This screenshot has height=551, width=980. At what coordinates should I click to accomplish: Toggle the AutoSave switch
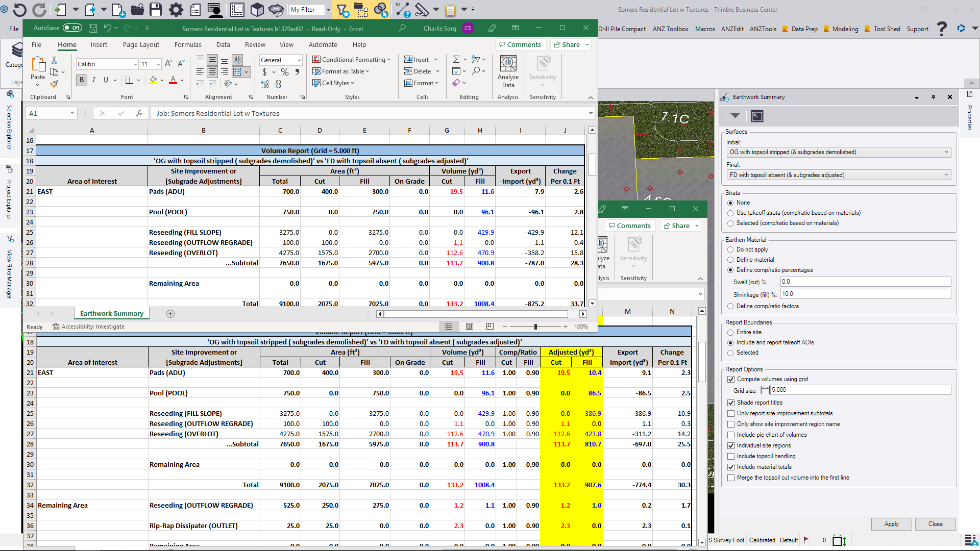(72, 28)
